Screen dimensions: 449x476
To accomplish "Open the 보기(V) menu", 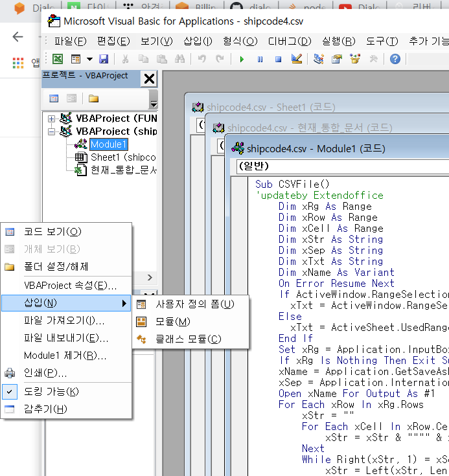I will point(156,41).
